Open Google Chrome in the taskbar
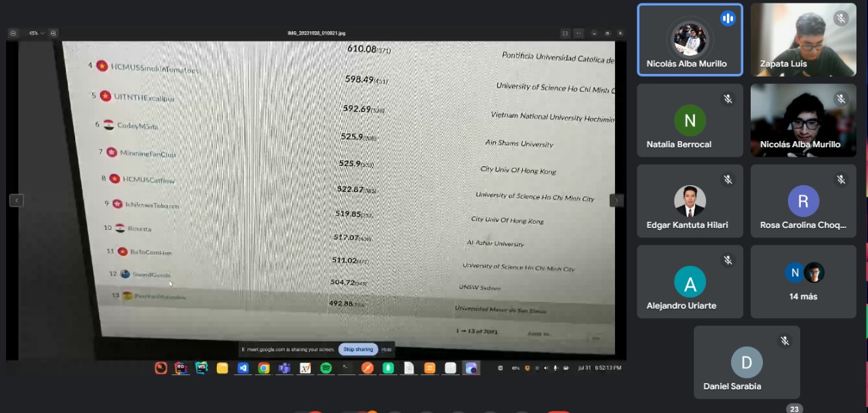This screenshot has width=868, height=413. point(264,368)
